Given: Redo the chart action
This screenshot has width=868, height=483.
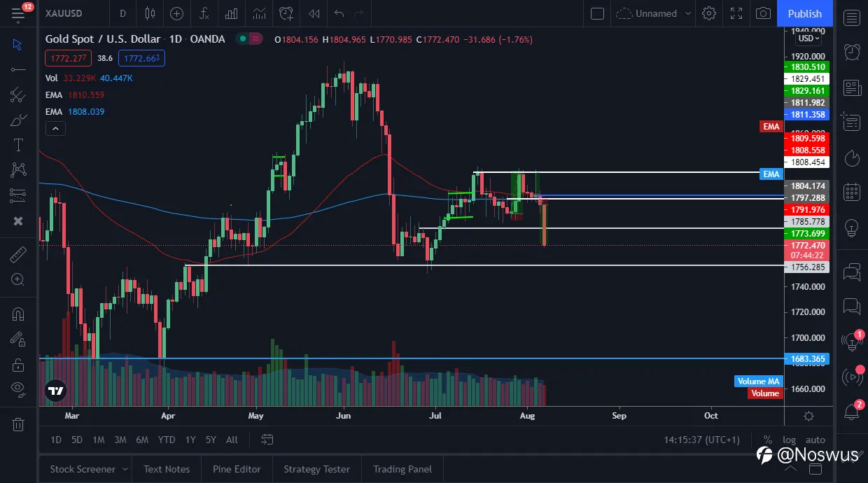Looking at the screenshot, I should tap(359, 13).
